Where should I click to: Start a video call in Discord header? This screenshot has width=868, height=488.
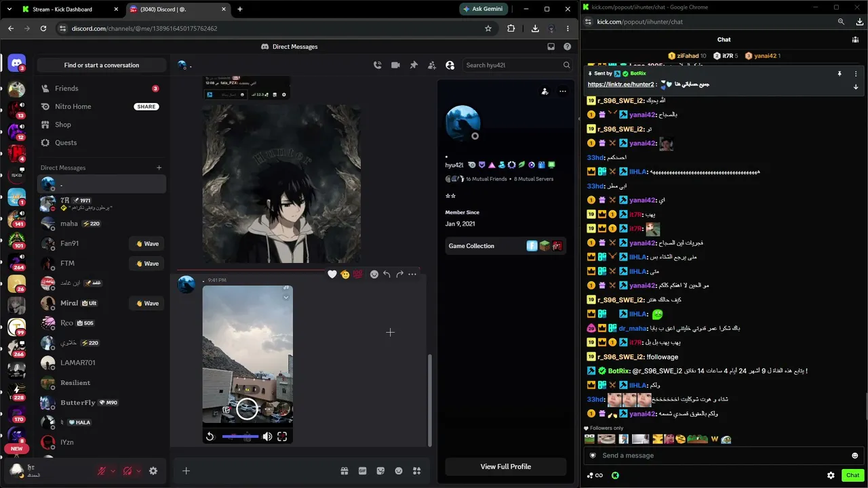coord(395,65)
